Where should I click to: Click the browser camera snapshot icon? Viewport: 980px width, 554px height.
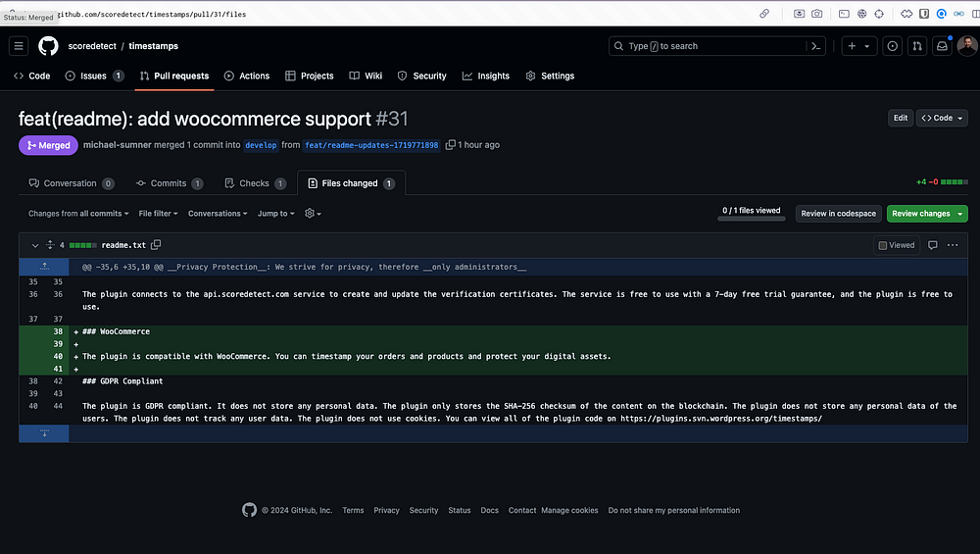pos(817,14)
